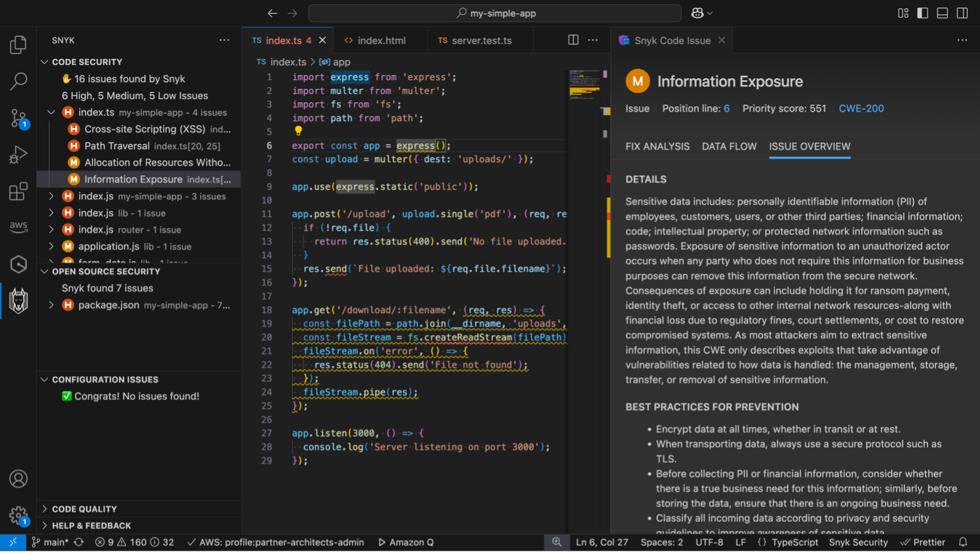980x554 pixels.
Task: Open the Extensions view
Action: click(18, 191)
